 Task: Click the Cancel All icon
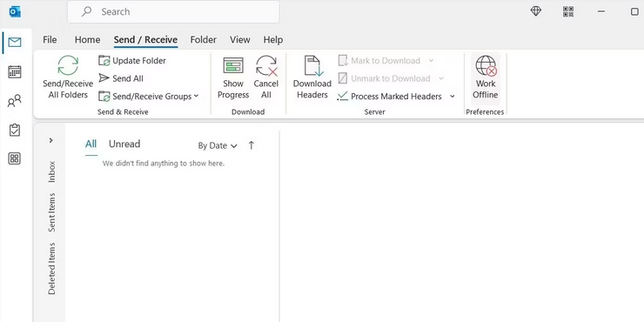(266, 66)
